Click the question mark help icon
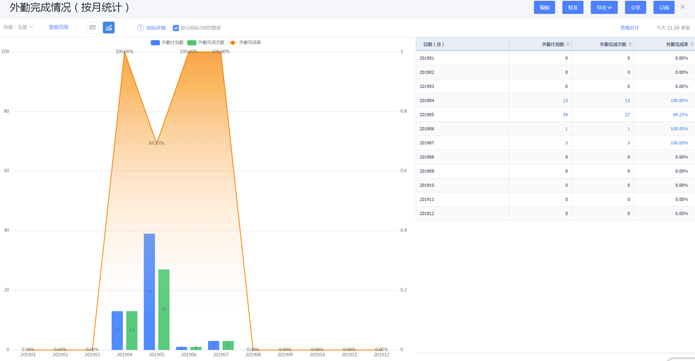Screen dimensions: 695x361 [x=140, y=27]
